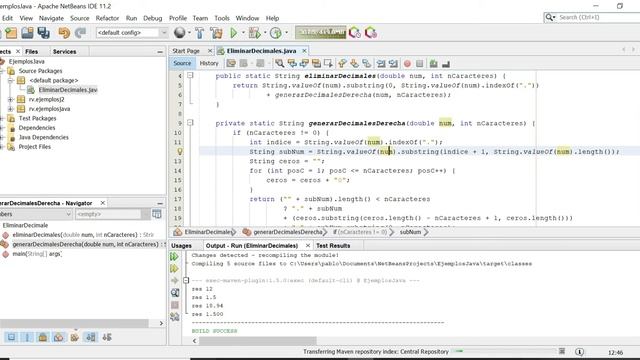Click the memory usage indicator bar
The height and width of the screenshot is (360, 640).
(x=320, y=32)
